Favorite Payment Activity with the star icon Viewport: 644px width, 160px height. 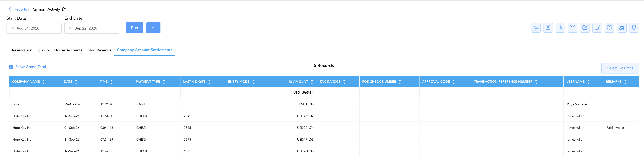click(64, 9)
